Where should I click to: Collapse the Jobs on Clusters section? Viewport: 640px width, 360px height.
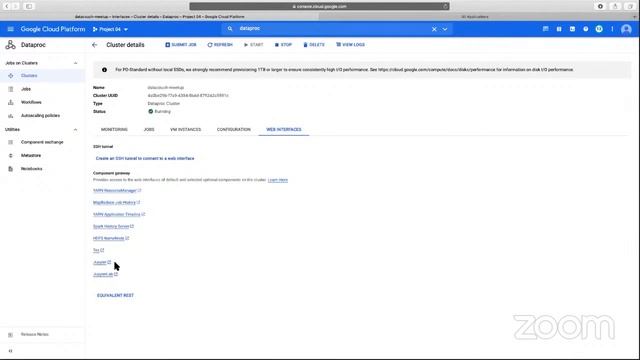coord(75,63)
